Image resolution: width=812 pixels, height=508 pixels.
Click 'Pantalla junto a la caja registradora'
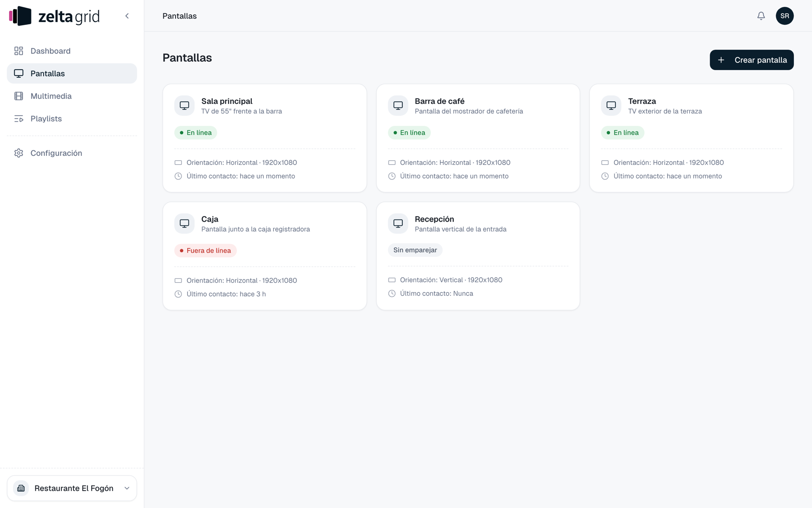point(255,229)
